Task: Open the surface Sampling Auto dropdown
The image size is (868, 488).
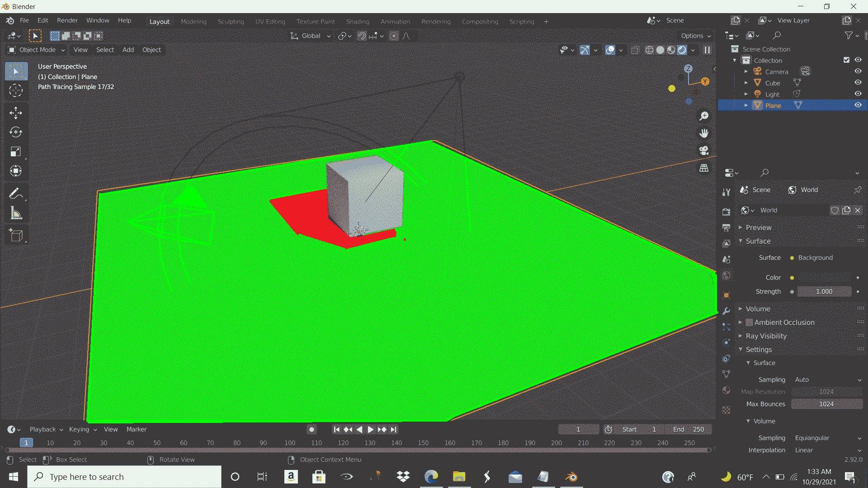Action: 827,380
